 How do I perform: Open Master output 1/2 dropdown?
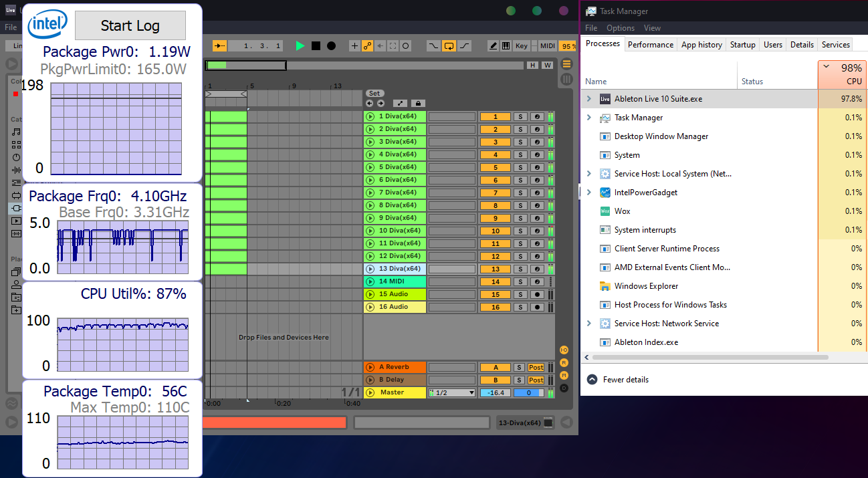pyautogui.click(x=452, y=393)
